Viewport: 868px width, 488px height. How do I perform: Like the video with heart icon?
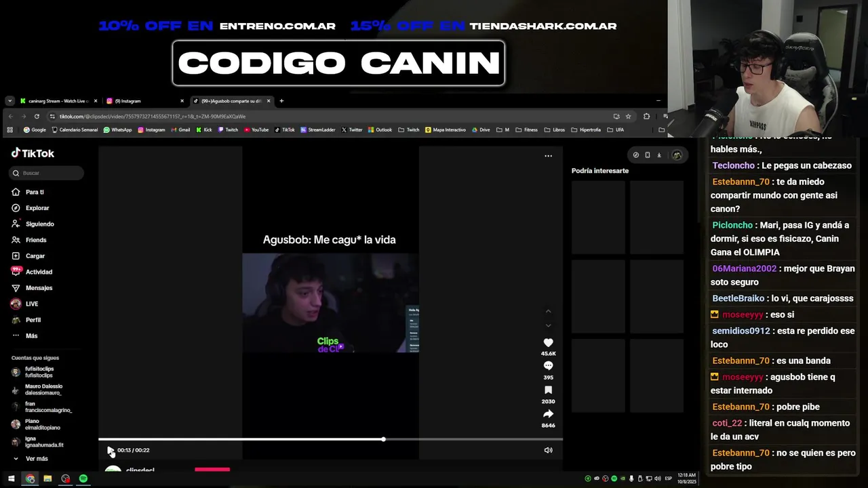pos(548,343)
